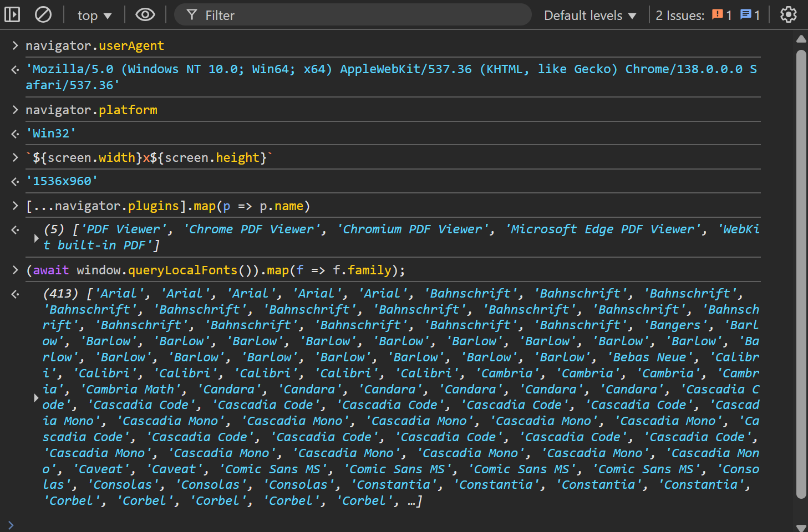Open the Default levels dropdown
Screen dimensions: 808x532
590,16
